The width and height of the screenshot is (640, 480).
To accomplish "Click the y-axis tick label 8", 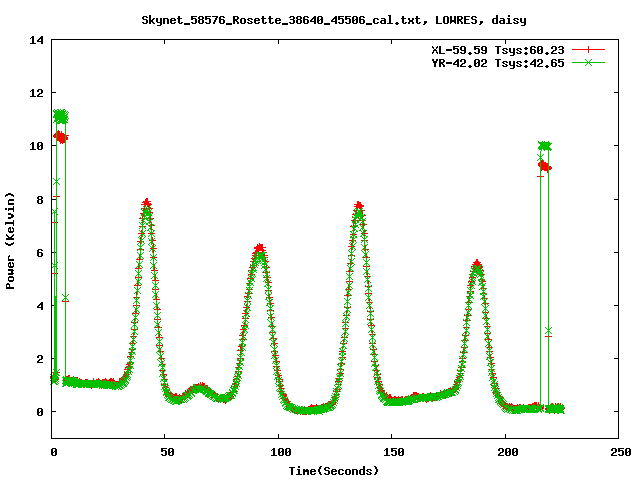I will [x=40, y=200].
